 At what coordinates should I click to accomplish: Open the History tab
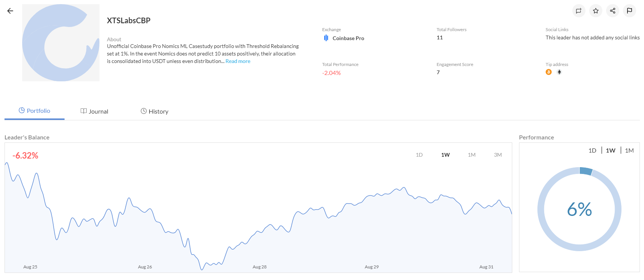tap(155, 111)
